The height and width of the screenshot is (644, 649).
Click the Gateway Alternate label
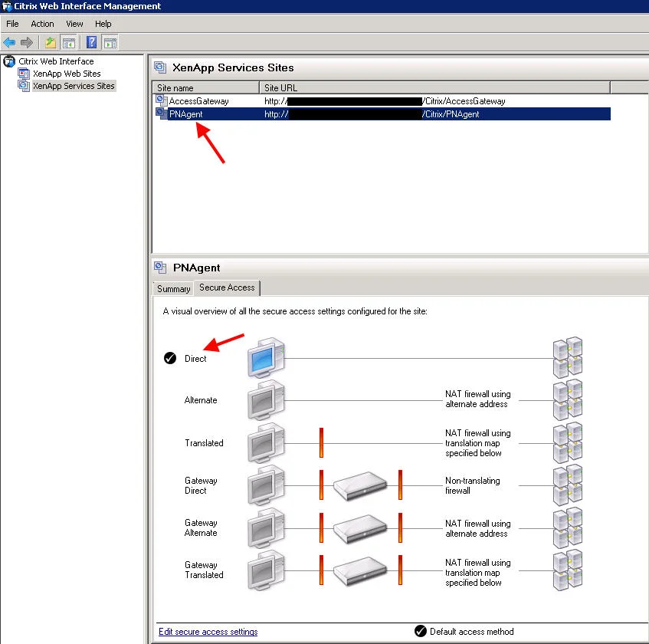click(201, 527)
